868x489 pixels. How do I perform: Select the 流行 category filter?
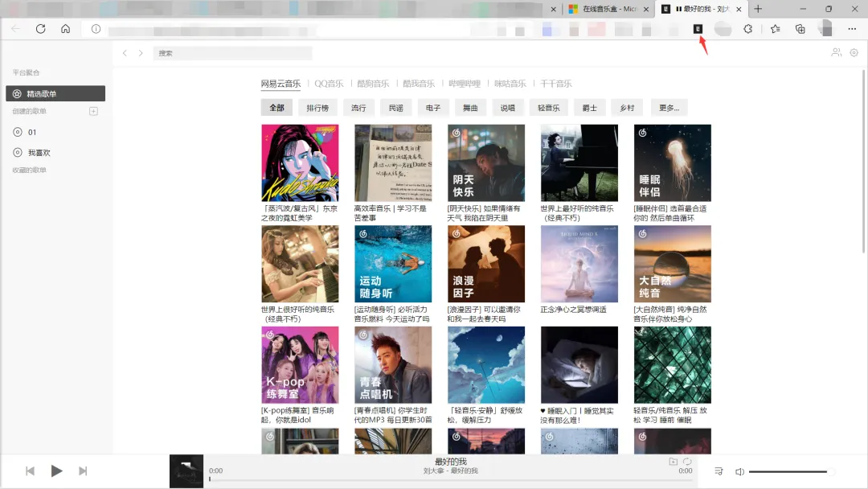(x=358, y=108)
